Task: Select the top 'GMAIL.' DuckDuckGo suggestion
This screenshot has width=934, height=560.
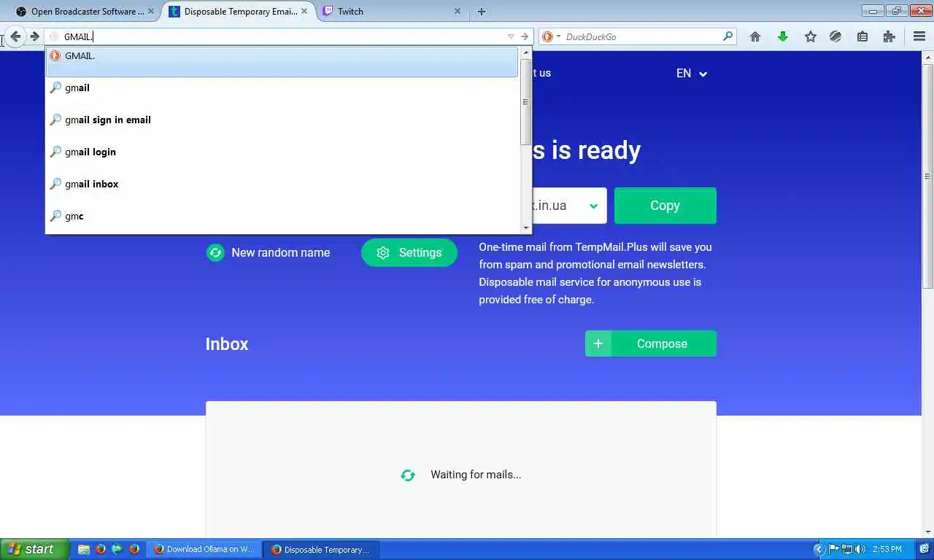Action: coord(282,62)
